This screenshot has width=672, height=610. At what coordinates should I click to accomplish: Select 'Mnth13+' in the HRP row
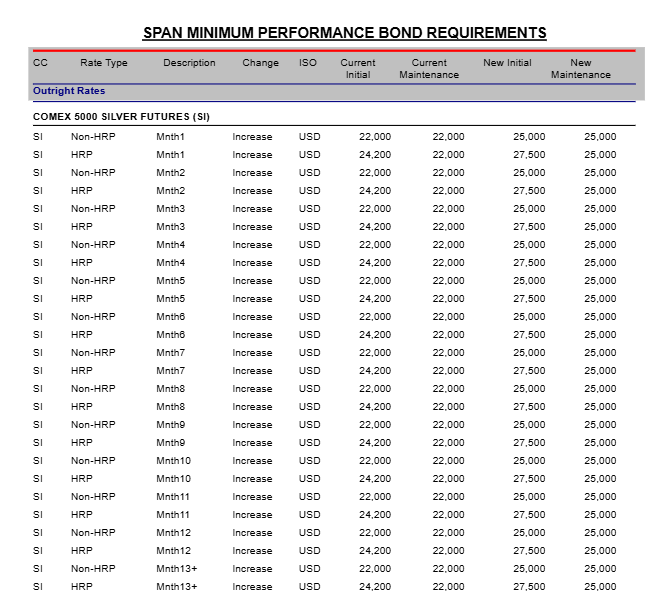coord(177,587)
